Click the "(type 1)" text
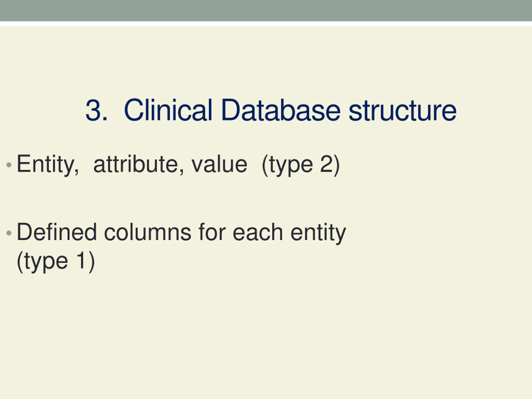Screen dimensions: 532x399 point(56,262)
